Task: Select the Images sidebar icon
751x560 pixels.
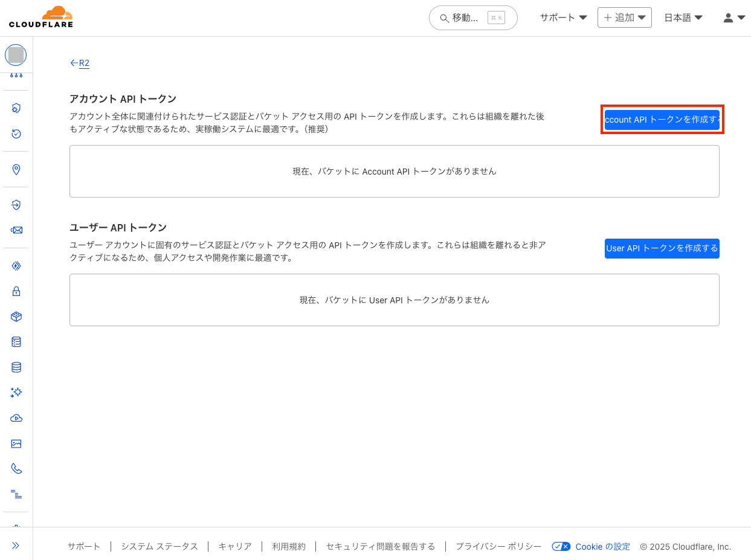Action: pos(16,443)
